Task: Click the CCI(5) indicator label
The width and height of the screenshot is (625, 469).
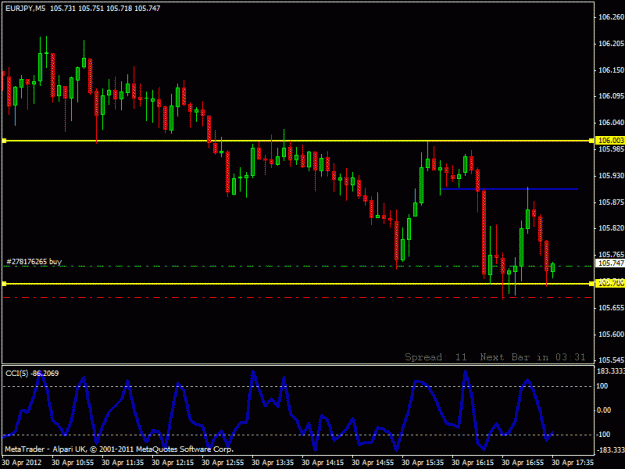Action: coord(32,373)
